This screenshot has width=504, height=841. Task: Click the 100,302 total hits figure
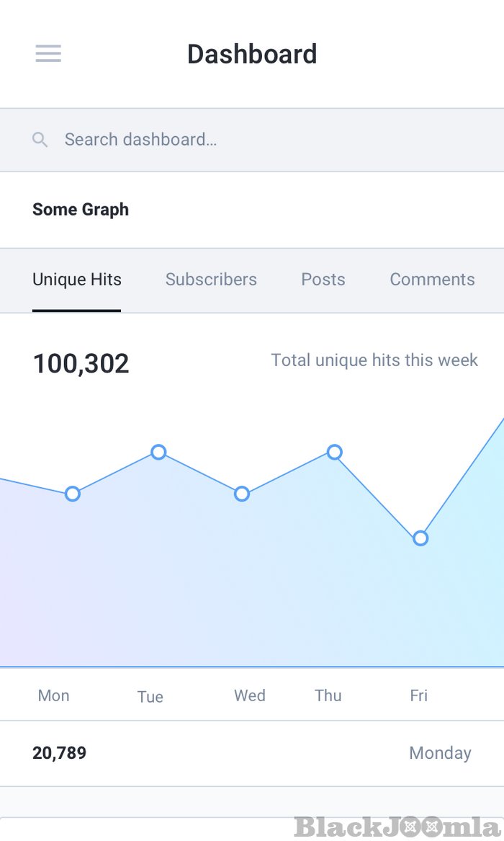click(81, 364)
